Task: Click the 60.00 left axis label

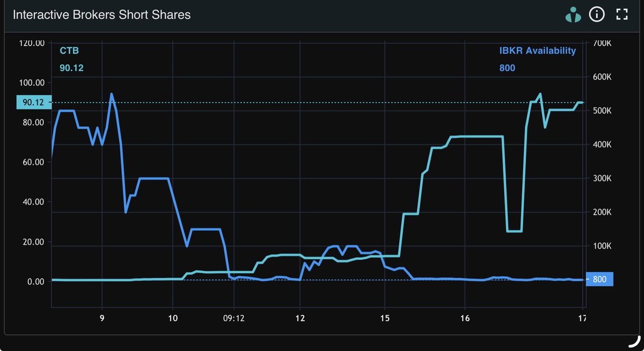Action: click(34, 162)
